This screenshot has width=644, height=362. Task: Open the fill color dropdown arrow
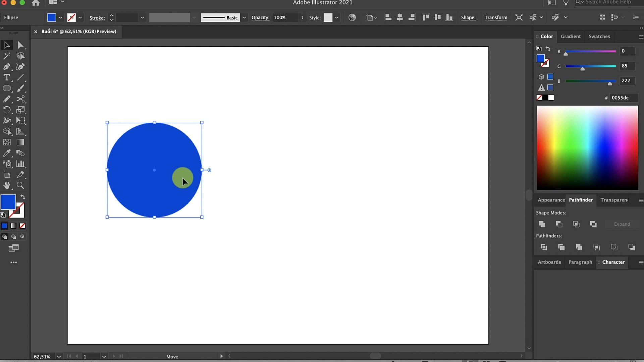[60, 17]
